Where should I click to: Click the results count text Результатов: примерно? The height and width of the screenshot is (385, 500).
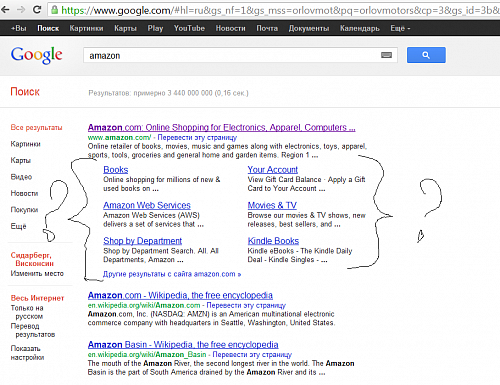(x=168, y=93)
